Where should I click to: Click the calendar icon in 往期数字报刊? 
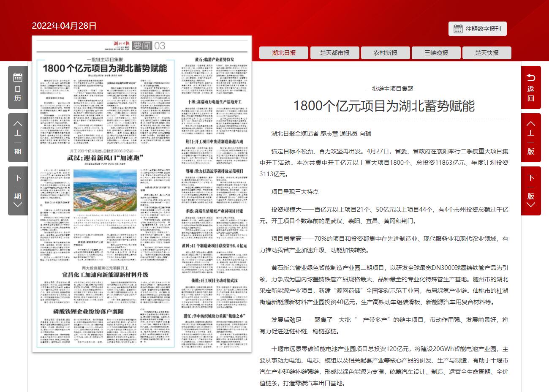click(x=458, y=29)
